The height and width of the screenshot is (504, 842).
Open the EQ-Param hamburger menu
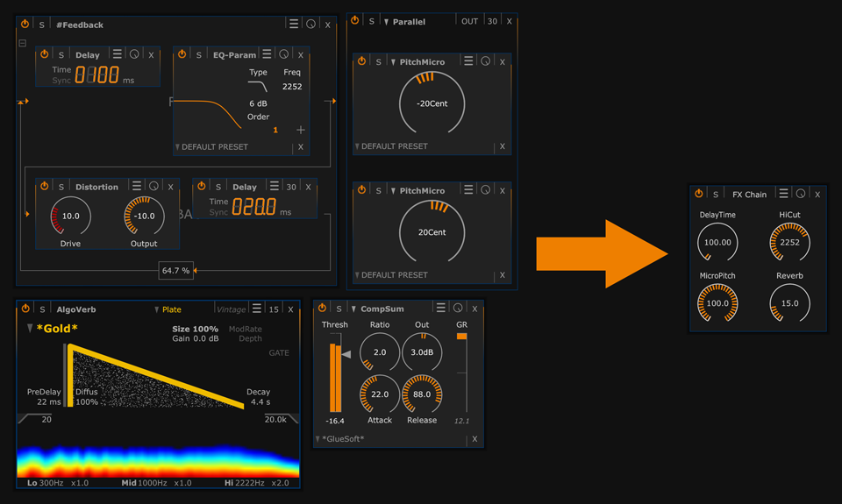click(267, 54)
